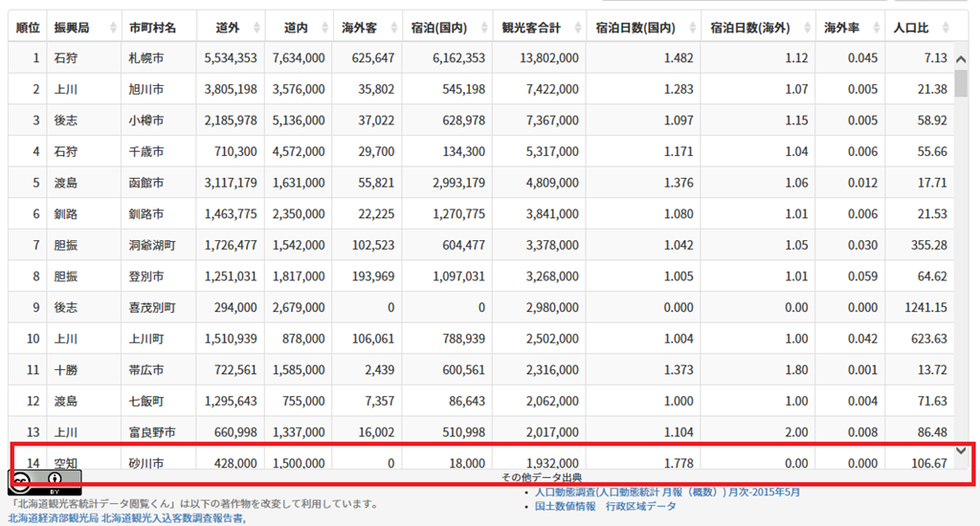Open 国土数値情報 行政区域データ link
Screen dimensions: 980x526
point(605,506)
